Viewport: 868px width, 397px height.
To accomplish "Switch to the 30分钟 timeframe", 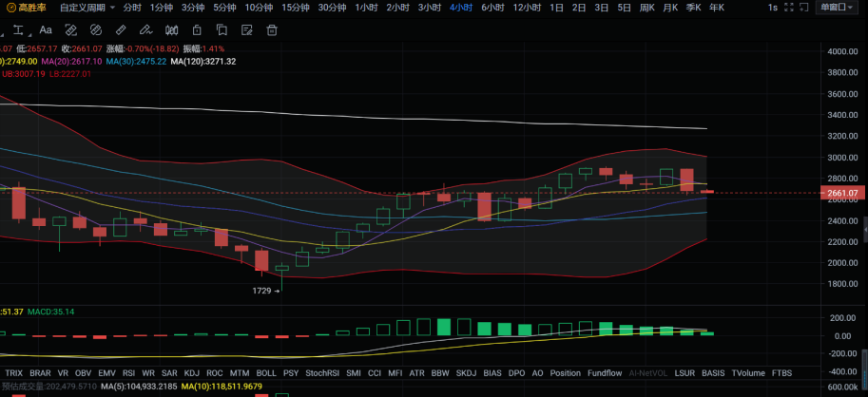I will tap(332, 8).
